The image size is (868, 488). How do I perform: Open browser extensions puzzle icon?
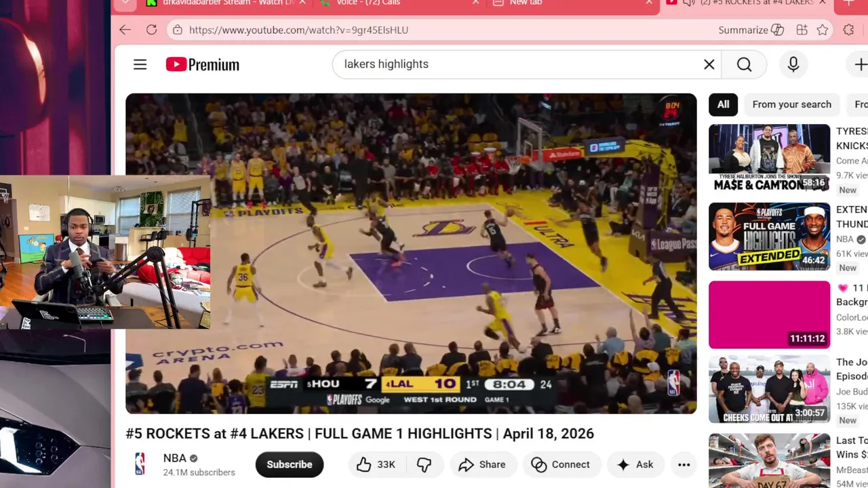click(848, 30)
